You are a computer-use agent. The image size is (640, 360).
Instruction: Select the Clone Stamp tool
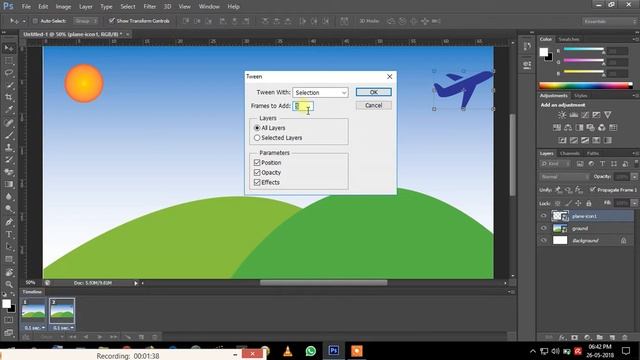[x=9, y=147]
